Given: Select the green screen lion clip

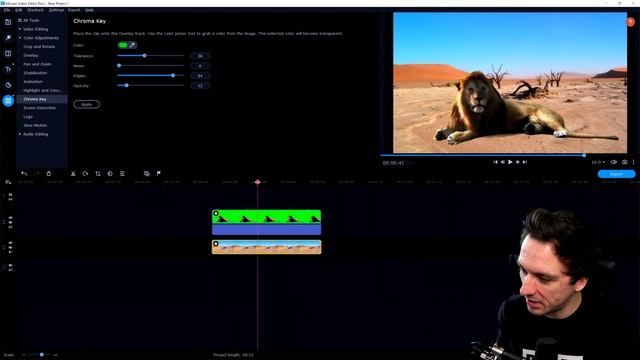Looking at the screenshot, I should 267,222.
